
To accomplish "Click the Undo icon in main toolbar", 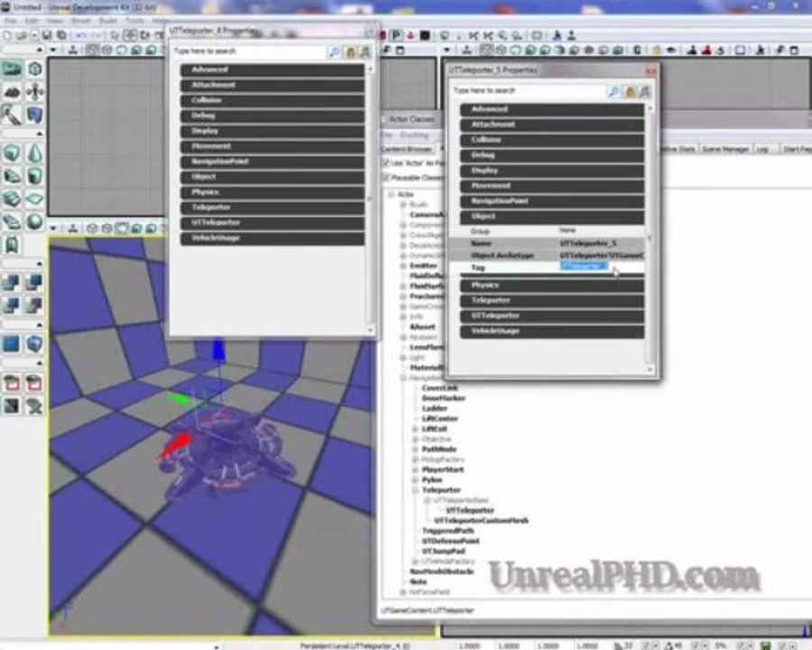I will click(81, 35).
